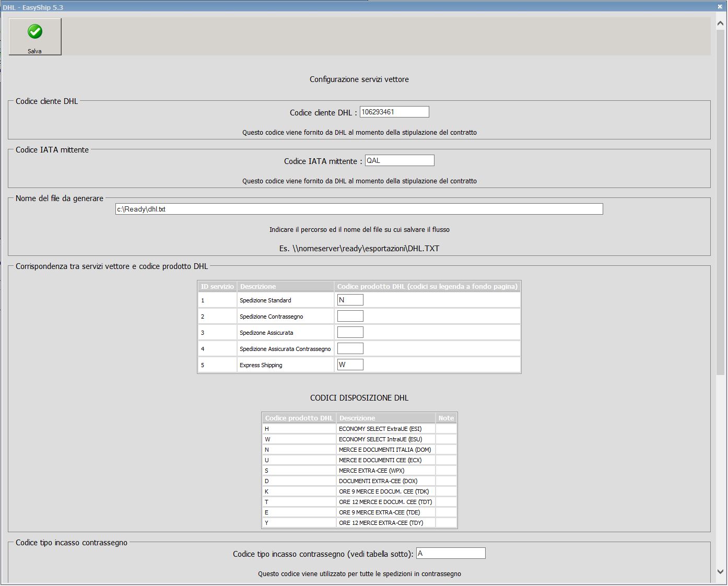Click the scroll up arrow
This screenshot has width=728, height=586.
pos(721,24)
